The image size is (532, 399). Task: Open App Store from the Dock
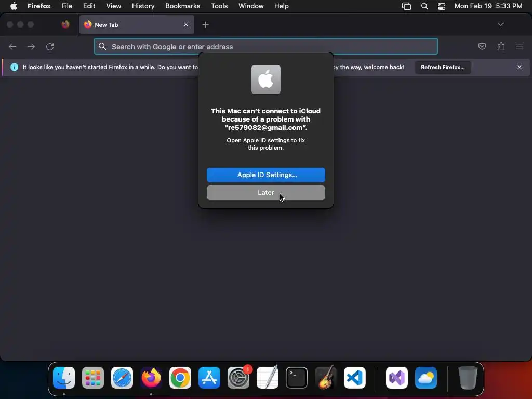point(209,377)
